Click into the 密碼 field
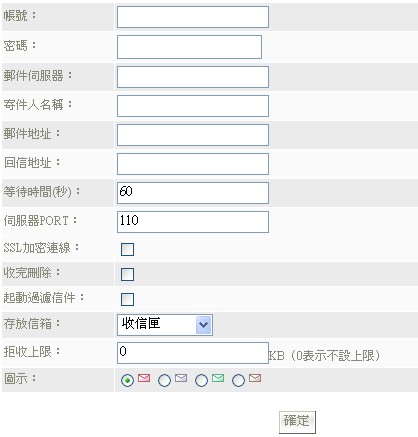Viewport: 418px width, 437px height. (189, 47)
